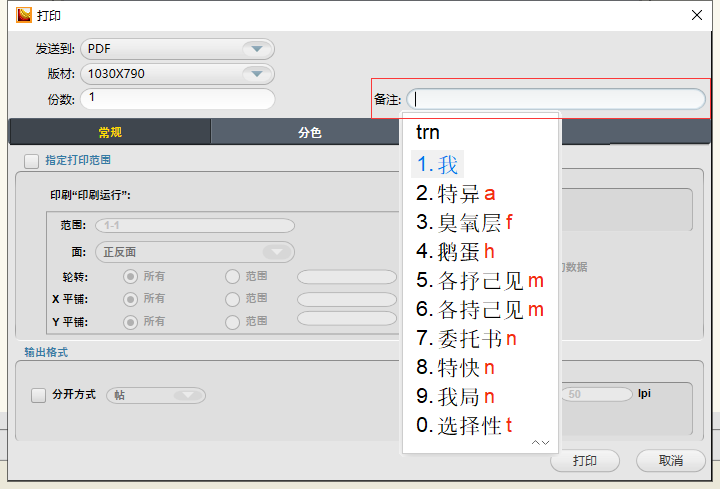This screenshot has height=489, width=720.
Task: Click the IME candidate page arrows
Action: click(x=541, y=442)
